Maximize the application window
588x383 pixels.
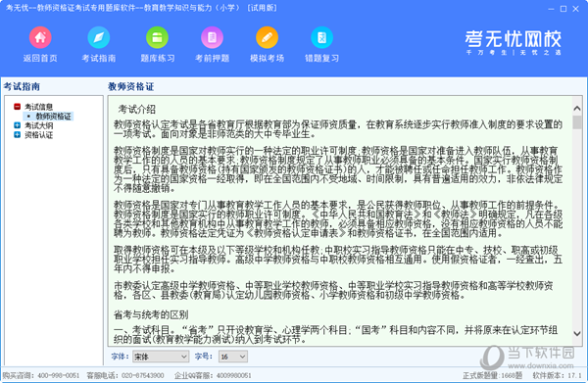(x=563, y=9)
